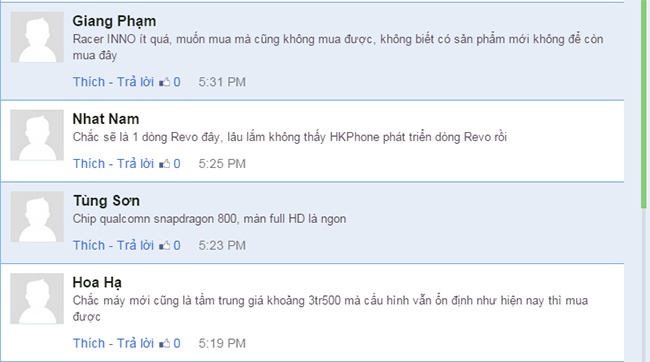650x362 pixels.
Task: Open Tùng Sơn's avatar image
Action: 37,217
